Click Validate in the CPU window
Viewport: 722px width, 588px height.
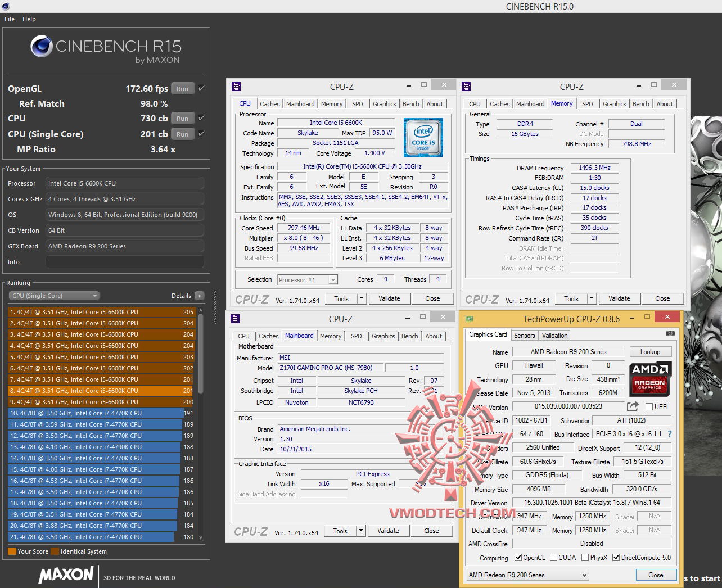[x=389, y=298]
